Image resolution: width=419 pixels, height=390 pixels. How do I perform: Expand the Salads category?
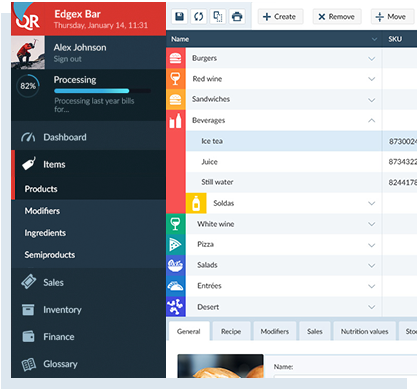372,266
